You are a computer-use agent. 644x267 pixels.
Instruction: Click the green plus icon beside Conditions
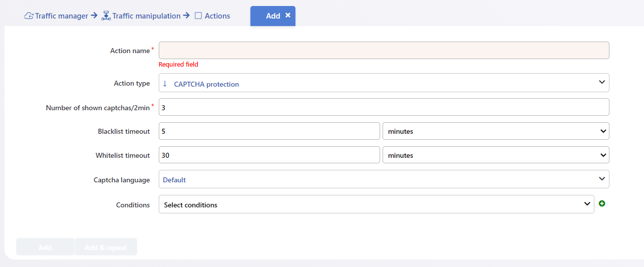[602, 204]
